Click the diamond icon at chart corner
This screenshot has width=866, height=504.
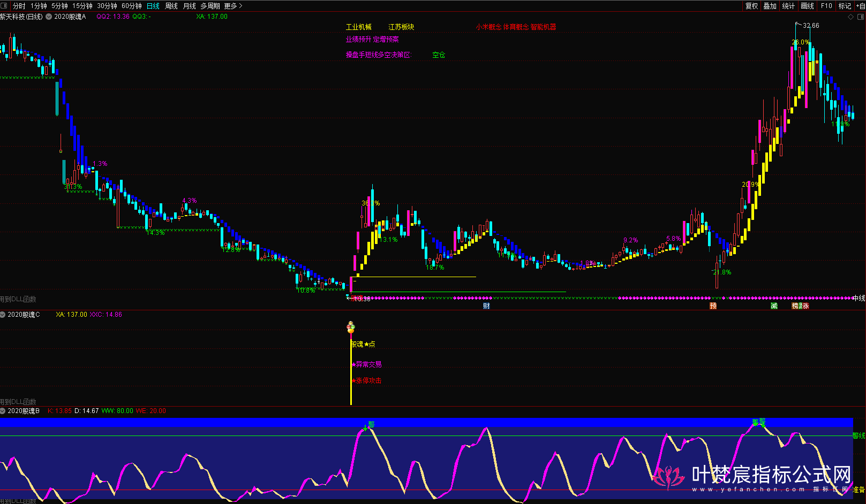click(x=851, y=17)
